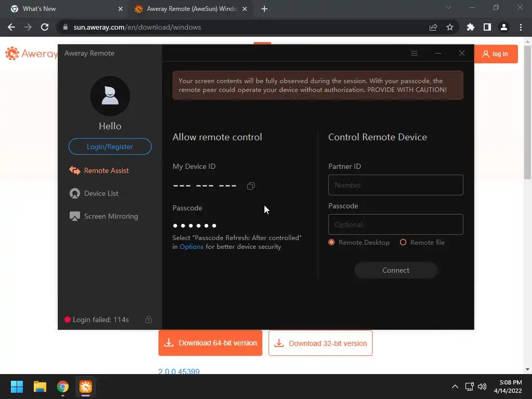
Task: Open the Windows Start menu
Action: coord(17,387)
